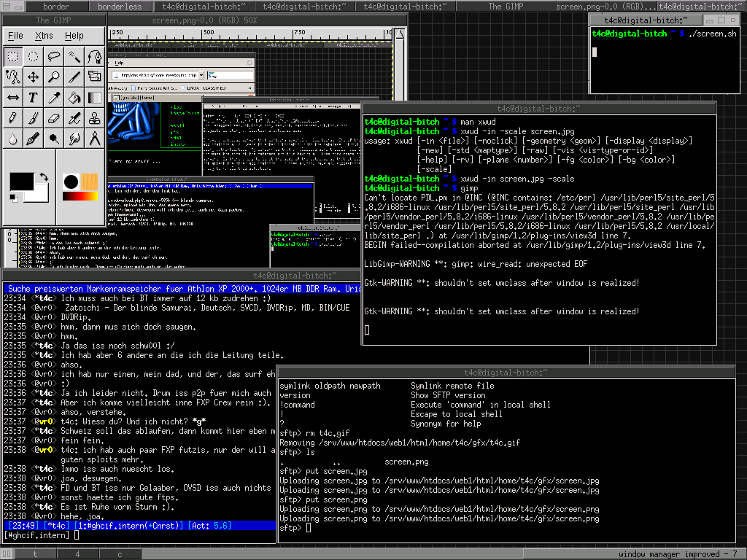Click the IRC input line '[#ghcif.intern]'
Screen dimensions: 747x560
[x=139, y=536]
